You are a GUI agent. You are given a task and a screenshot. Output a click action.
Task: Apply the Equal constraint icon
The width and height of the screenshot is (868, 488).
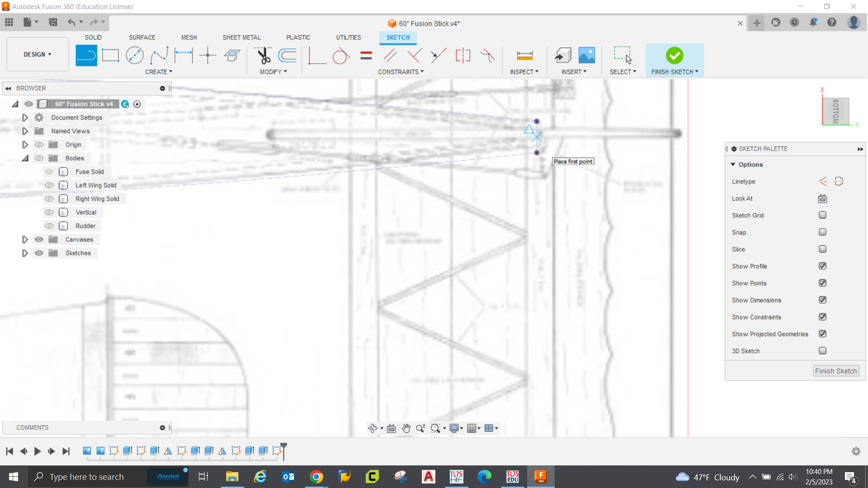tap(366, 56)
